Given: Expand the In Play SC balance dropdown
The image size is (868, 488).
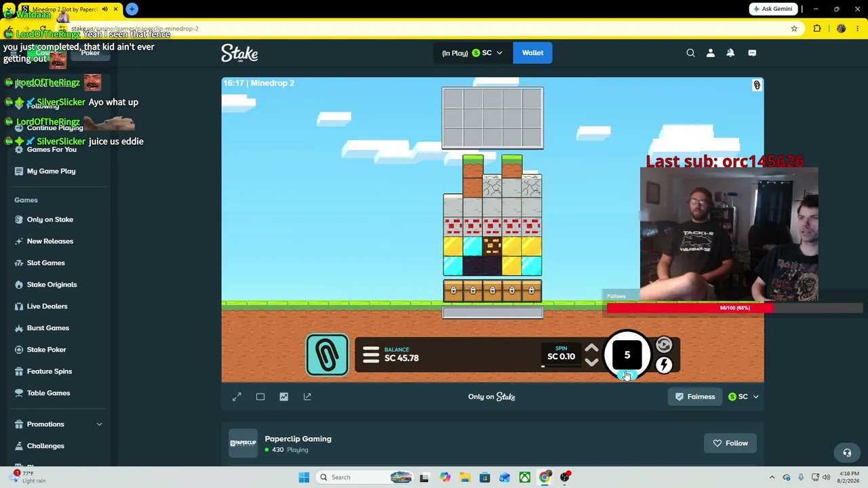Looking at the screenshot, I should click(472, 53).
